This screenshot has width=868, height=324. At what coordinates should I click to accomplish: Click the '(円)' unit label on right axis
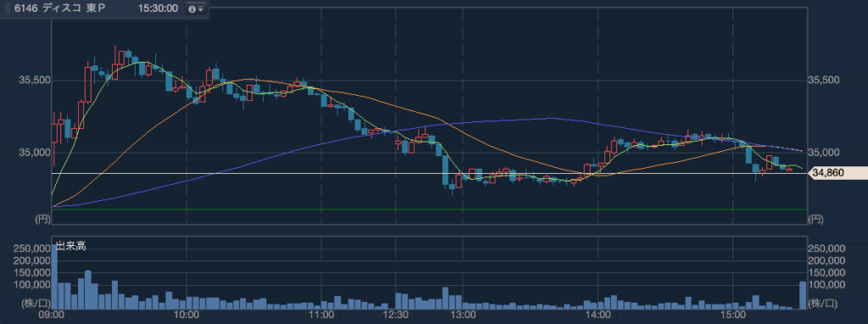pyautogui.click(x=815, y=220)
